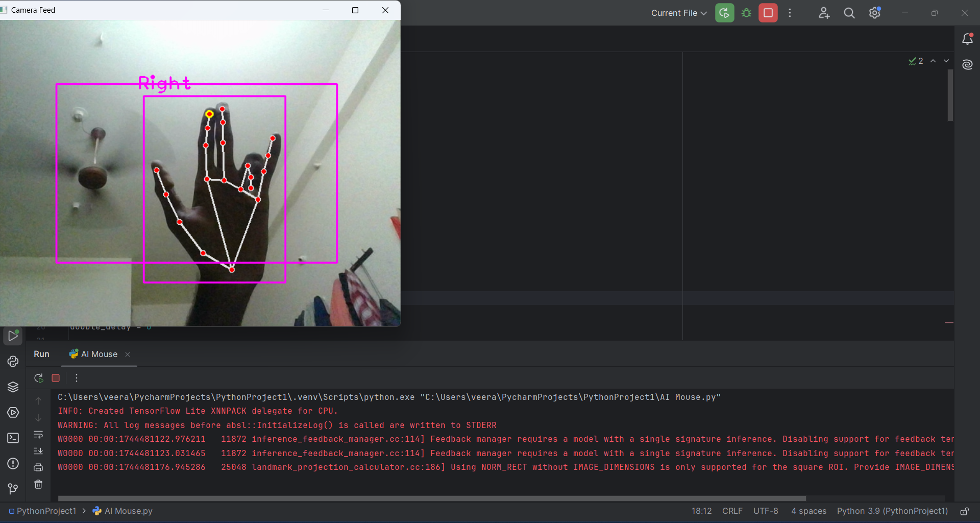Open the Code With Me icon

pyautogui.click(x=824, y=13)
